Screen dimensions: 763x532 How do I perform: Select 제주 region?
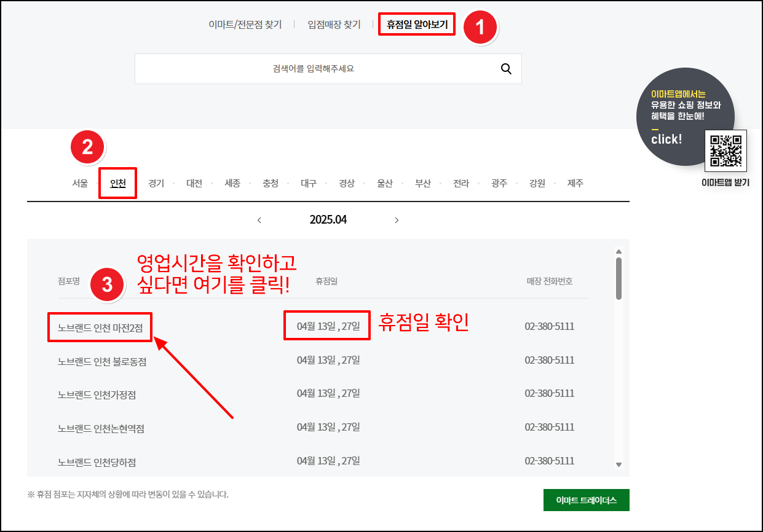tap(575, 183)
